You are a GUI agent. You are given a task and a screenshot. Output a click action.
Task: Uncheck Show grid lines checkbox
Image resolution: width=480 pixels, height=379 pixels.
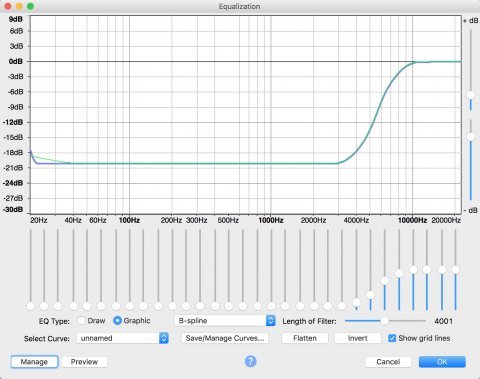pos(392,338)
